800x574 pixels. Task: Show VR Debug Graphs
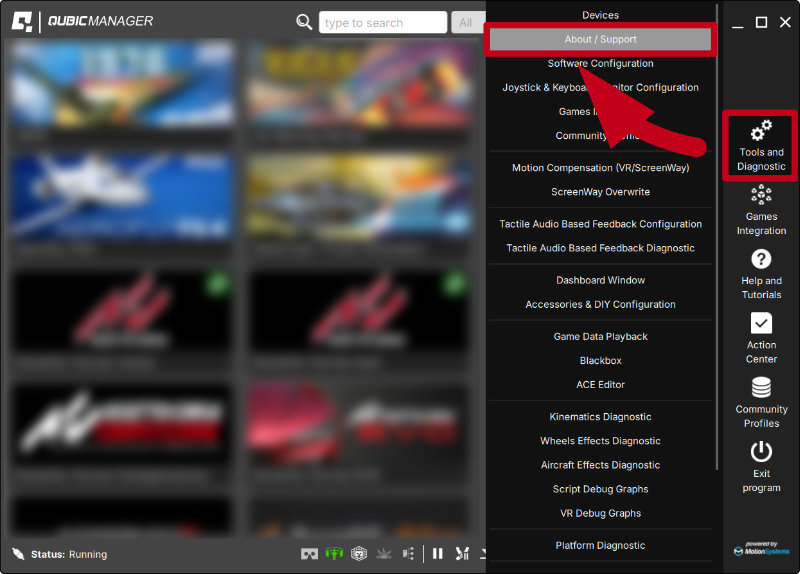600,513
